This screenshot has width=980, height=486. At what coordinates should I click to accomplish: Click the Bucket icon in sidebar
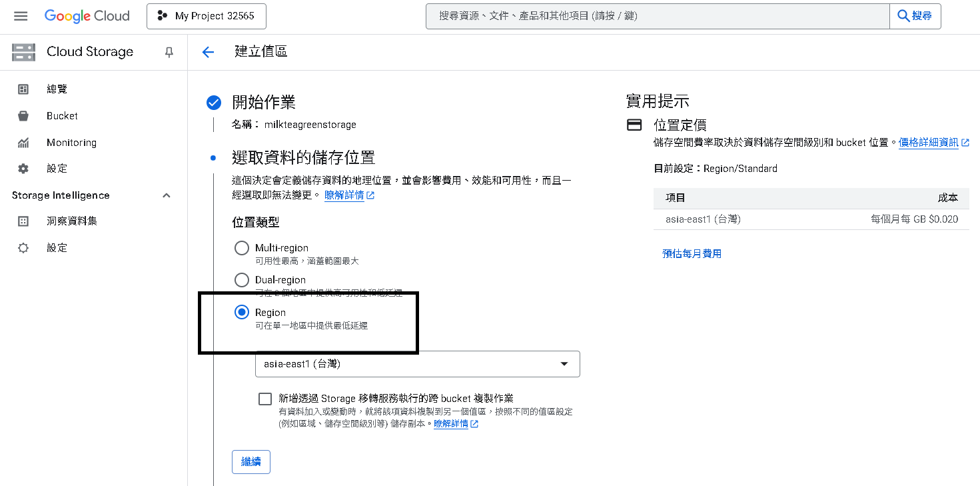23,116
